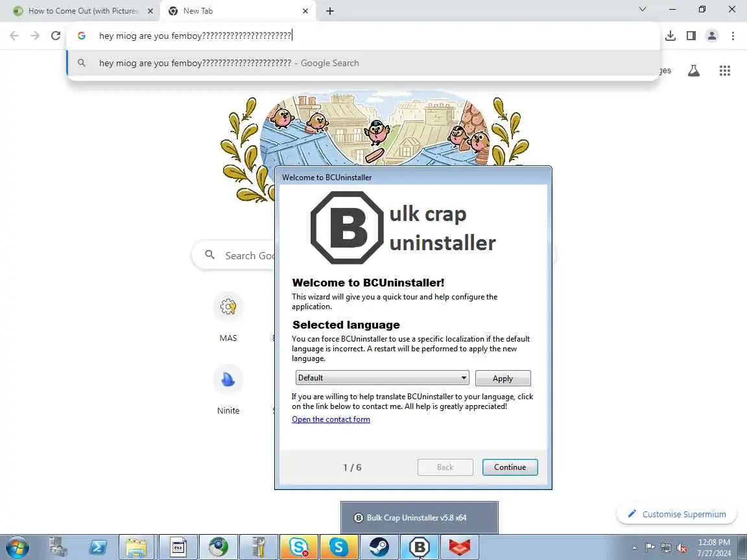Open Steam from the taskbar
Screen dimensions: 747x560
point(379,547)
